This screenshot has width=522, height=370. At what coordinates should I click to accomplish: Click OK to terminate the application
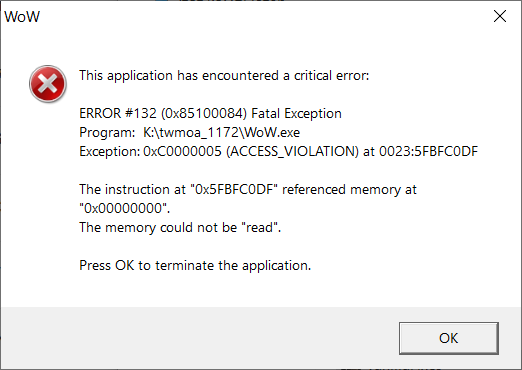[x=449, y=338]
